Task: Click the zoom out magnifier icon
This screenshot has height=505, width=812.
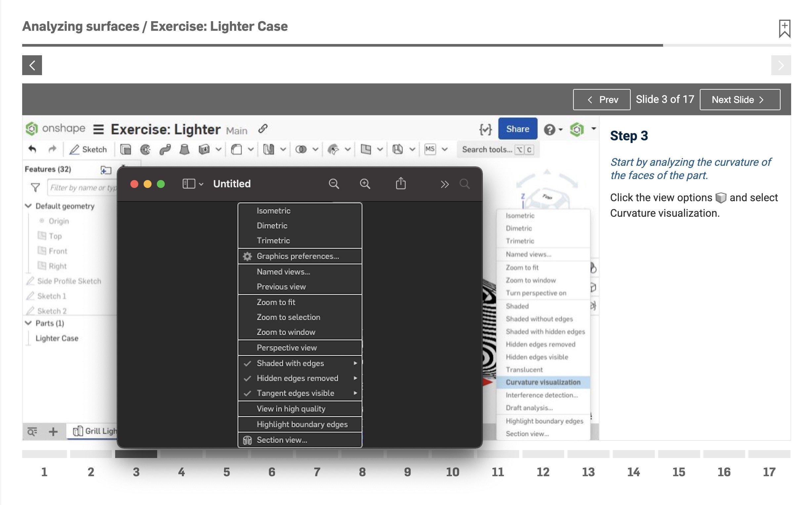Action: pyautogui.click(x=334, y=184)
